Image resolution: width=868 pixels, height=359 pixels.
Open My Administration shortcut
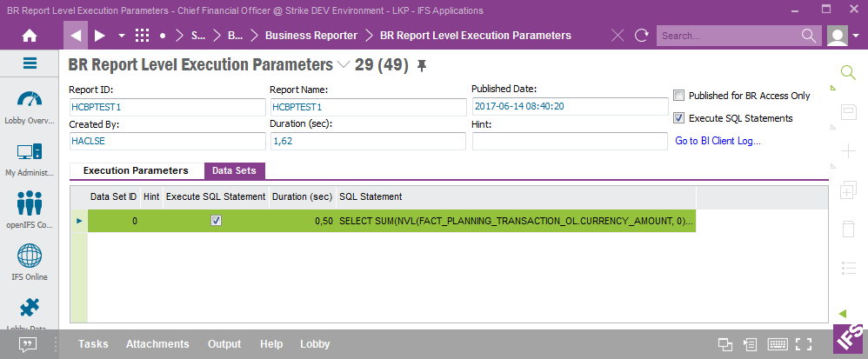(30, 159)
